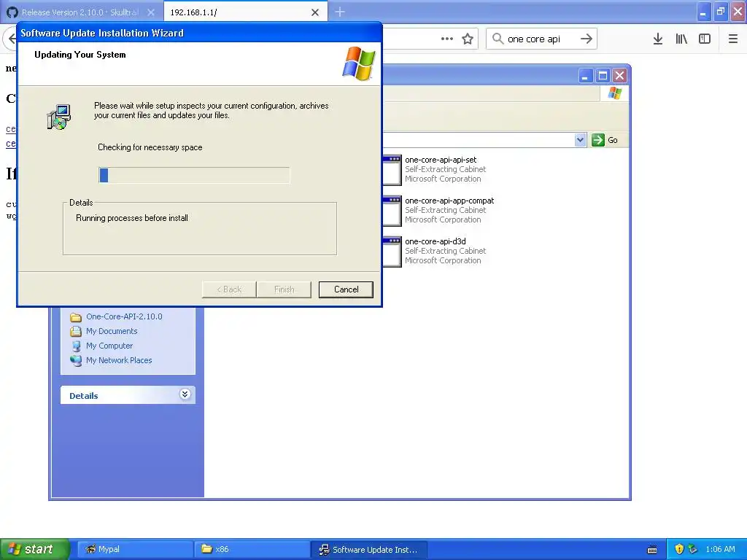Switch to x86 folder in the taskbar
Image resolution: width=747 pixels, height=560 pixels.
252,549
